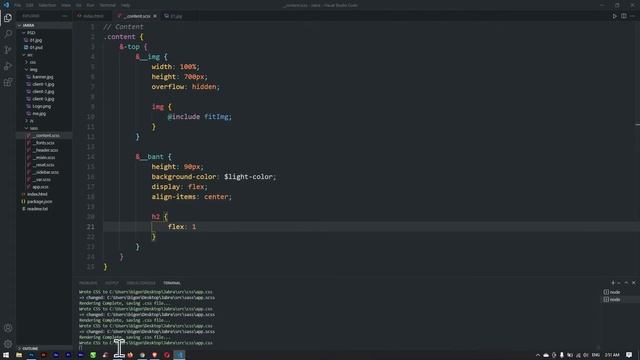
Task: Open the File menu
Action: point(18,5)
